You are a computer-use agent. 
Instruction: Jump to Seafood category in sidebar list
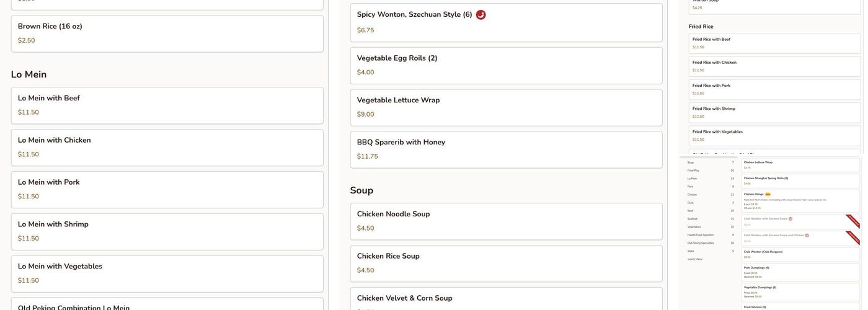pos(693,219)
